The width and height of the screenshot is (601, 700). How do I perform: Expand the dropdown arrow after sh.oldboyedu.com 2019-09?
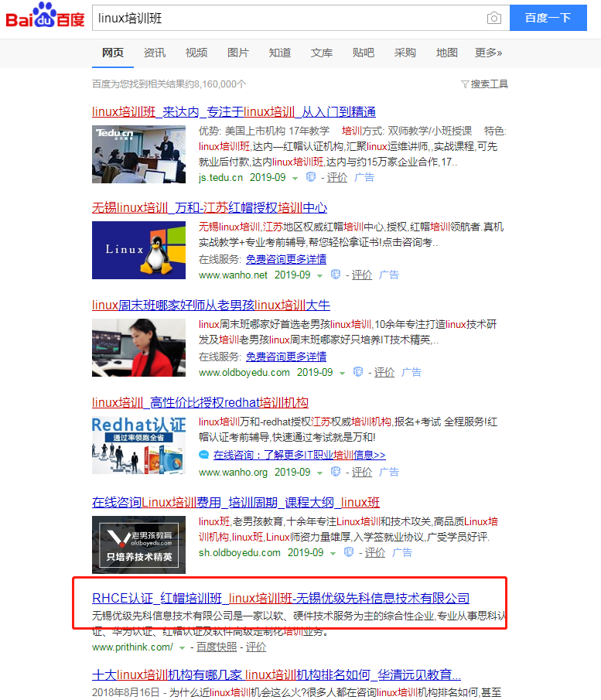333,553
